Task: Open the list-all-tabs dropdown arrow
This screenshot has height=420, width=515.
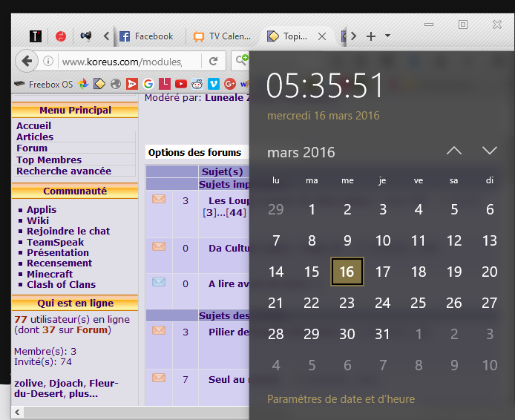Action: click(x=387, y=36)
